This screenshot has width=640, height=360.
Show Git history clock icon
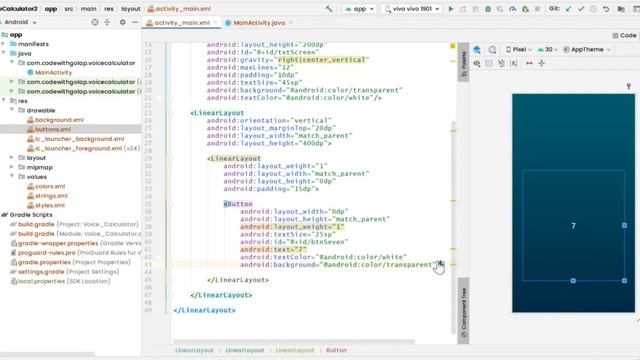(x=593, y=9)
